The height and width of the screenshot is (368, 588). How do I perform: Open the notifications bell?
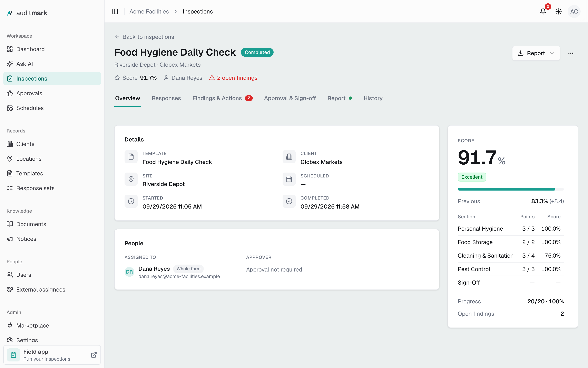[543, 11]
